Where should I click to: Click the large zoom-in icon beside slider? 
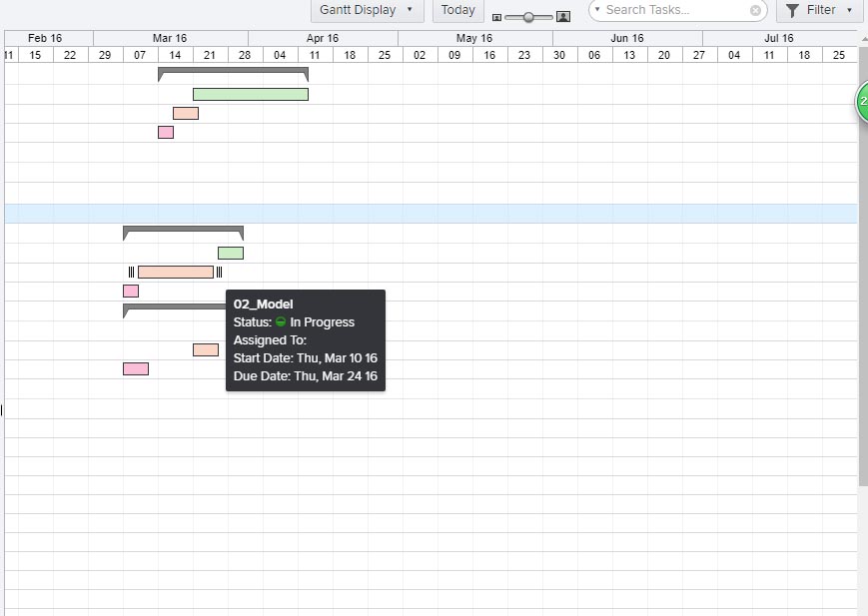click(x=563, y=17)
